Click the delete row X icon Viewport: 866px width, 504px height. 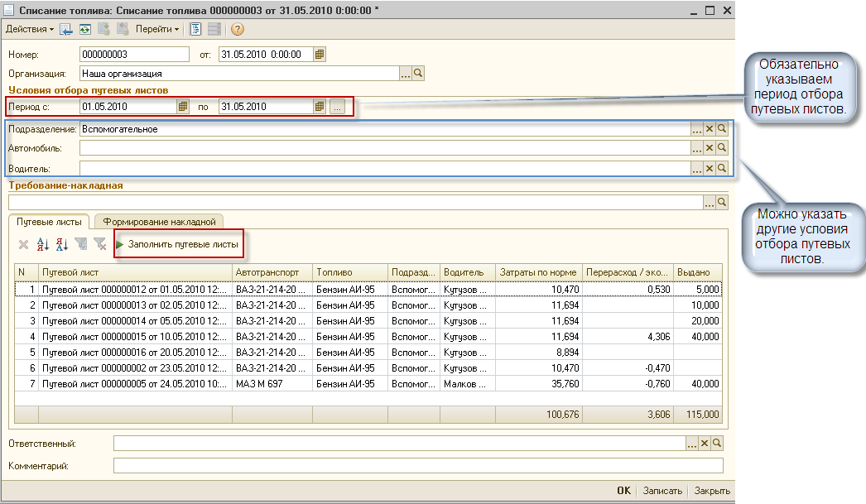[x=24, y=244]
